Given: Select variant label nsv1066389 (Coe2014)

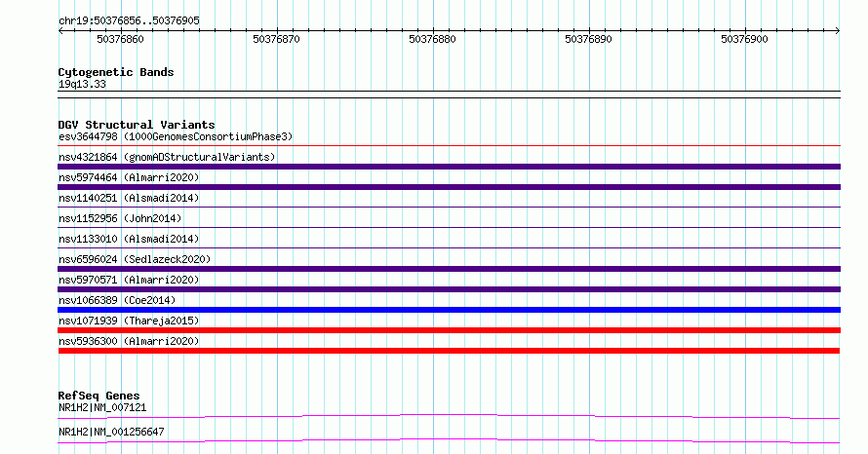Looking at the screenshot, I should pos(117,300).
